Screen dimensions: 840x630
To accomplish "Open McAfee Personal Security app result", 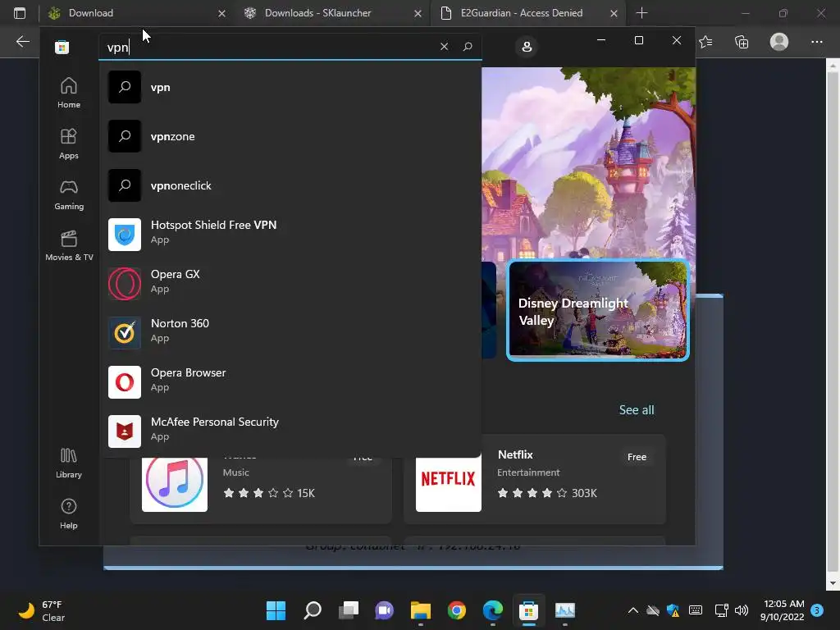I will pos(290,431).
